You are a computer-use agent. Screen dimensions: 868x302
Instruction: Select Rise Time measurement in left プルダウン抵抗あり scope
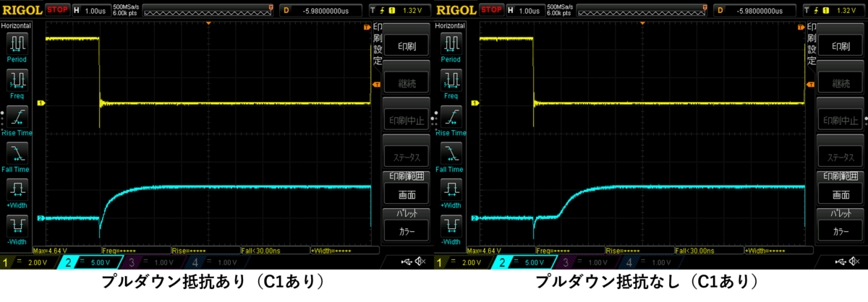click(16, 121)
